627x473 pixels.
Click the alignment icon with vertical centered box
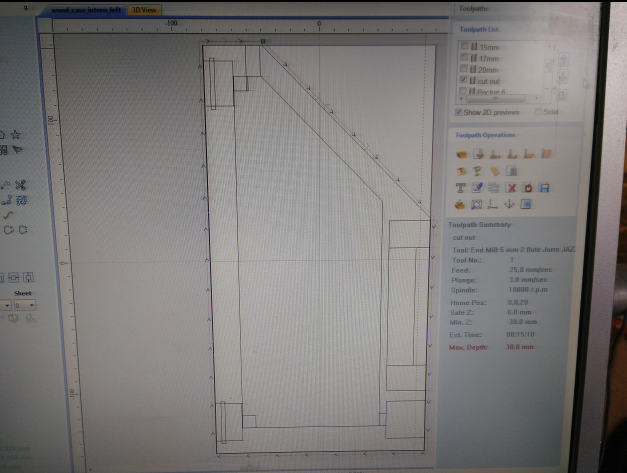point(28,277)
